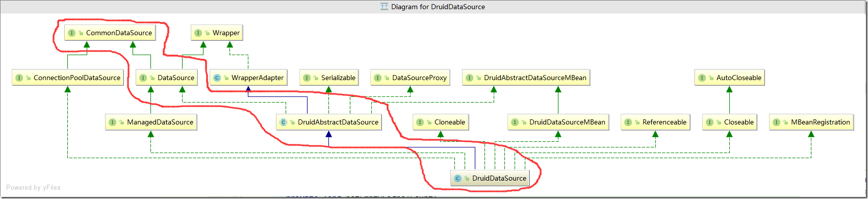Click the ManagedDataSource node
The height and width of the screenshot is (199, 868).
pyautogui.click(x=150, y=122)
